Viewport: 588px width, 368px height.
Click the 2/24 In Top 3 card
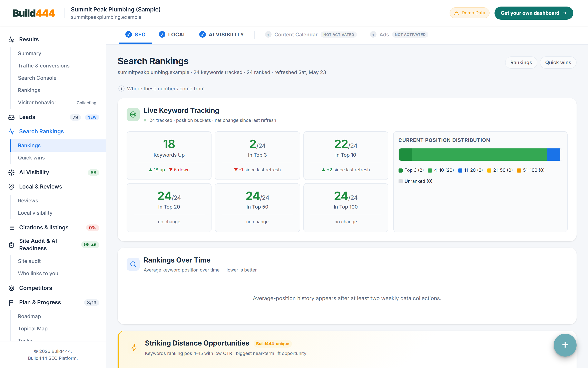pos(257,156)
